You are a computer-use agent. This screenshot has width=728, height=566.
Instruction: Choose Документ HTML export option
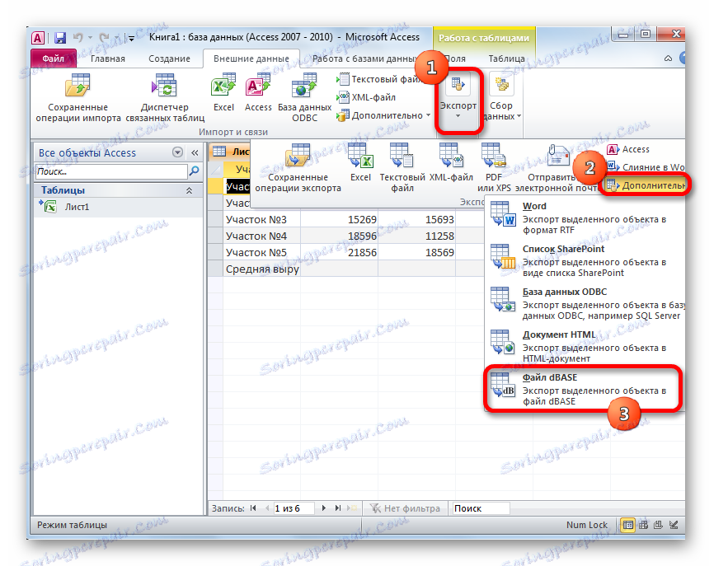[x=585, y=347]
